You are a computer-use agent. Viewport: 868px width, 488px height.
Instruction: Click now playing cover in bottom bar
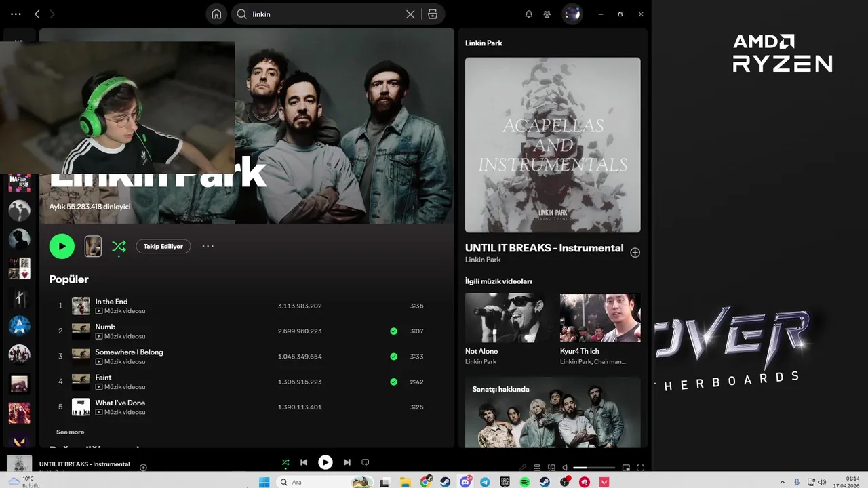tap(20, 464)
